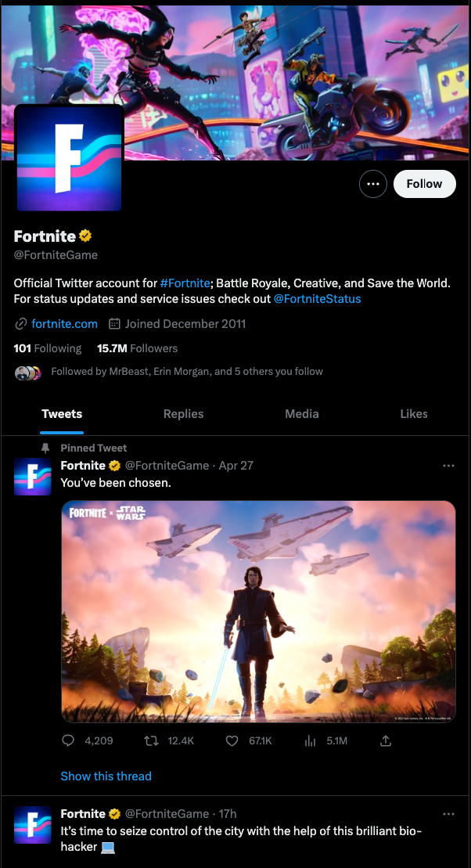The width and height of the screenshot is (471, 868).
Task: Click Fortnite's gold verified badge in profile
Action: pyautogui.click(x=85, y=236)
